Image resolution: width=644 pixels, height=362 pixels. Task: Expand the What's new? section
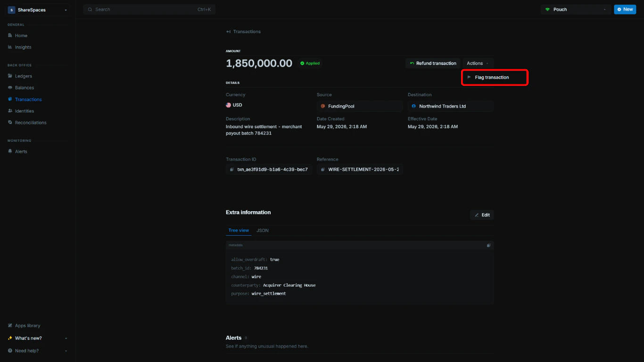[38, 338]
